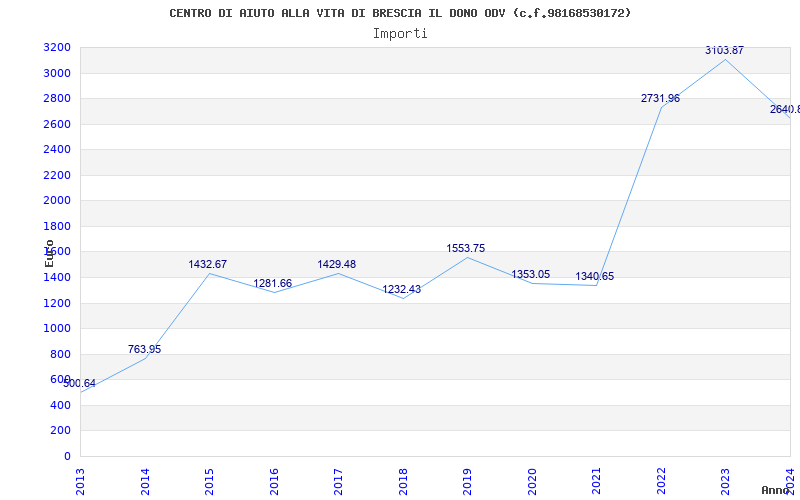The image size is (800, 500).
Task: Select the 763.95 data label
Action: pos(144,349)
